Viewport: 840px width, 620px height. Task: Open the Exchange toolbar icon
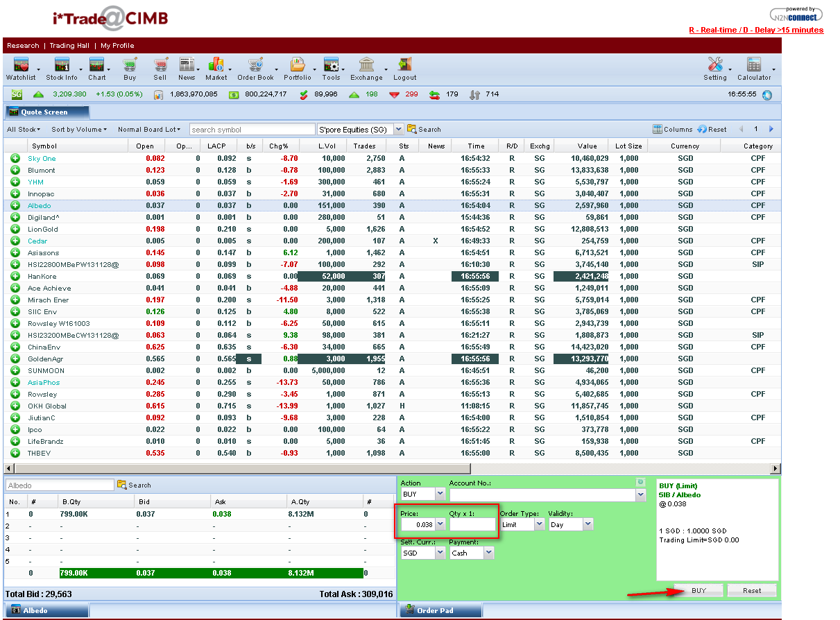[366, 65]
